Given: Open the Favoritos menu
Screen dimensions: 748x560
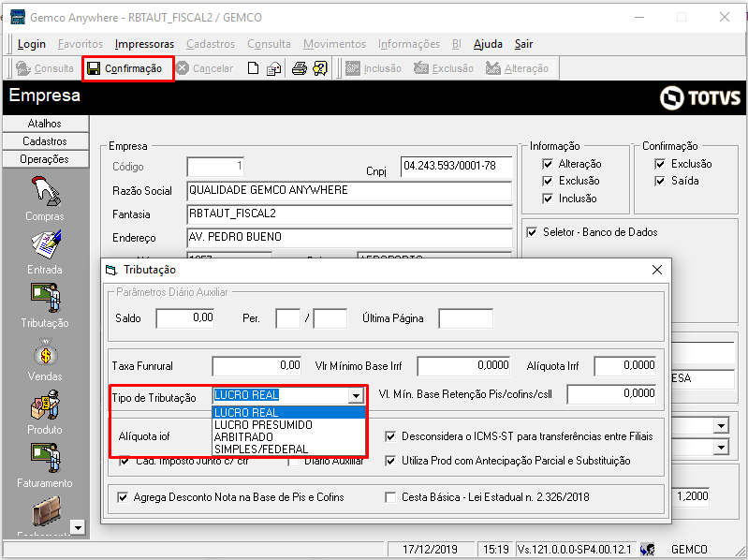Looking at the screenshot, I should [x=81, y=44].
